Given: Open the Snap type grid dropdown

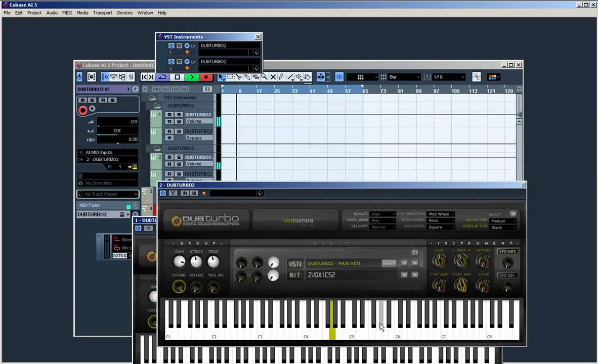Looking at the screenshot, I should (x=362, y=77).
